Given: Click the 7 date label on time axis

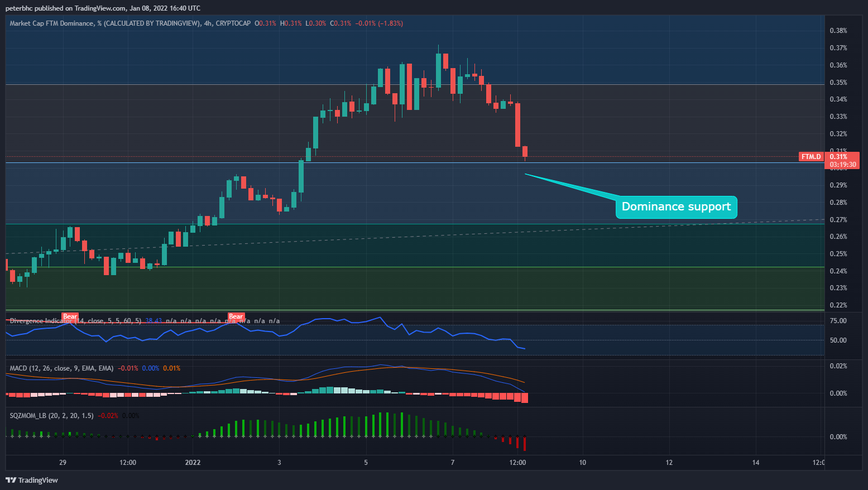Looking at the screenshot, I should [x=453, y=463].
